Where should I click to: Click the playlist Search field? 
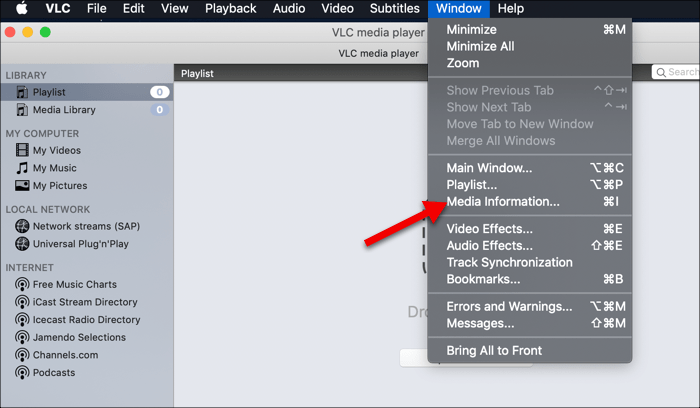click(x=680, y=72)
